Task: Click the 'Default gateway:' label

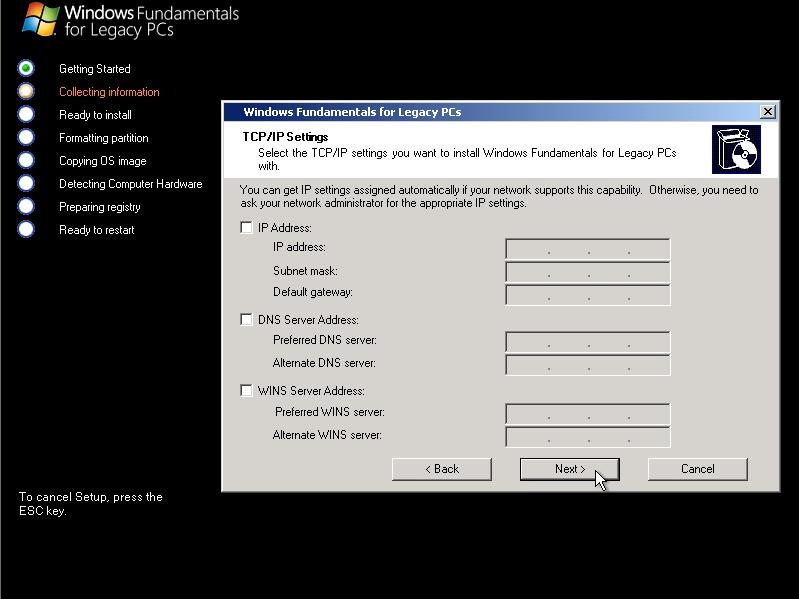Action: coord(313,292)
